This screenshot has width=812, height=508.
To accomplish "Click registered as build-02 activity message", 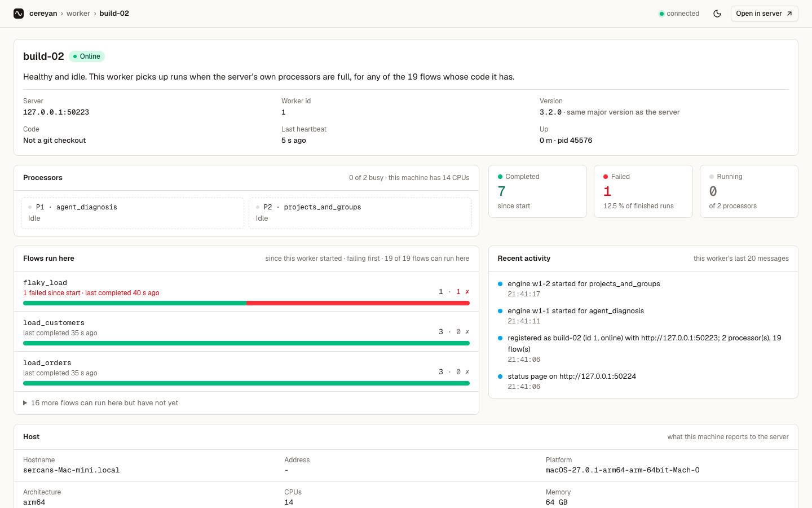I will [645, 344].
